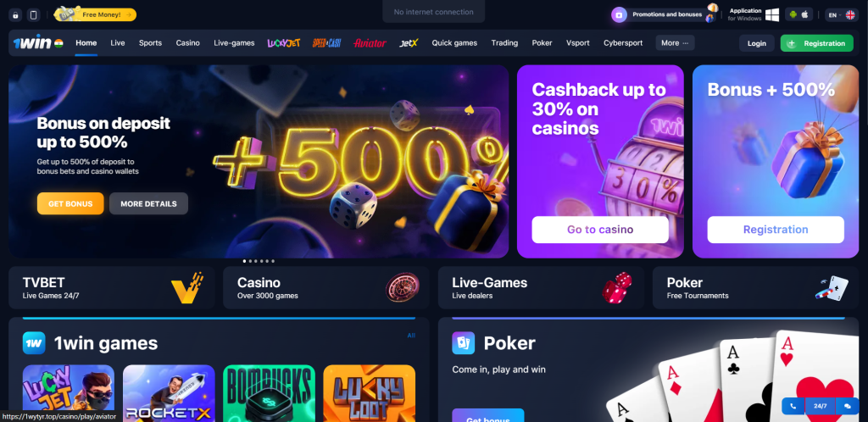Open the Lucky Jet game thumbnail

pos(69,393)
